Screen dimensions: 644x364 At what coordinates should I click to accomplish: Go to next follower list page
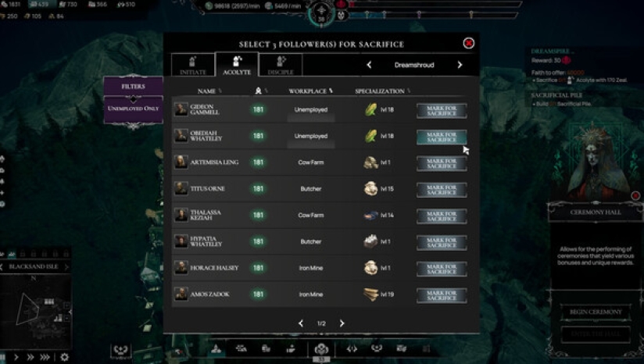point(342,323)
